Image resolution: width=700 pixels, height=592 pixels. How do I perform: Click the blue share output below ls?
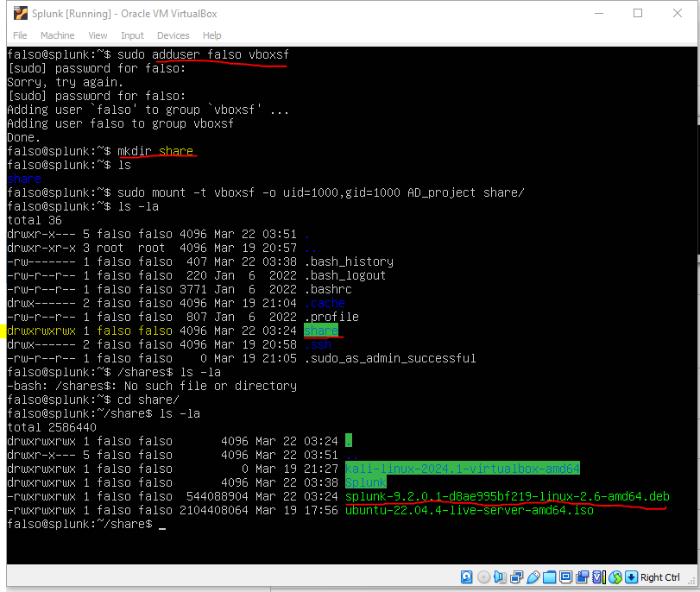[24, 179]
